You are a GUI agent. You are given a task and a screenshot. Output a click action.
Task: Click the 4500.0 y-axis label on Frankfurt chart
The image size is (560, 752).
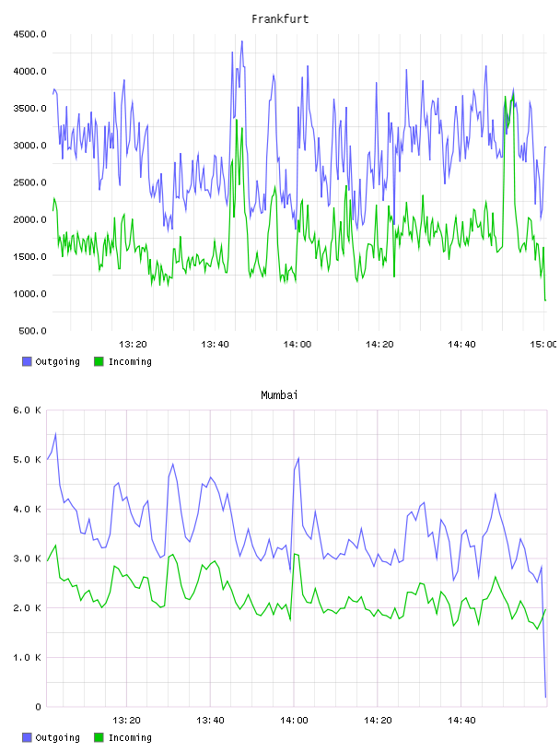(x=29, y=34)
